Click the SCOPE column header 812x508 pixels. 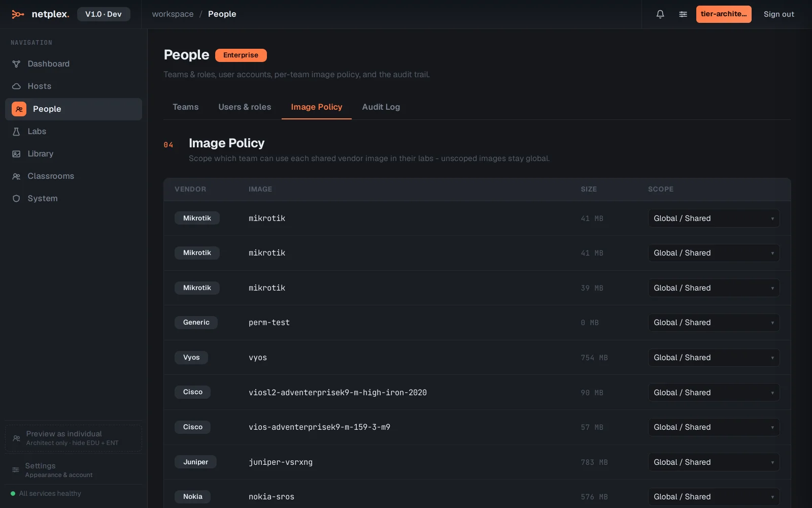coord(661,189)
